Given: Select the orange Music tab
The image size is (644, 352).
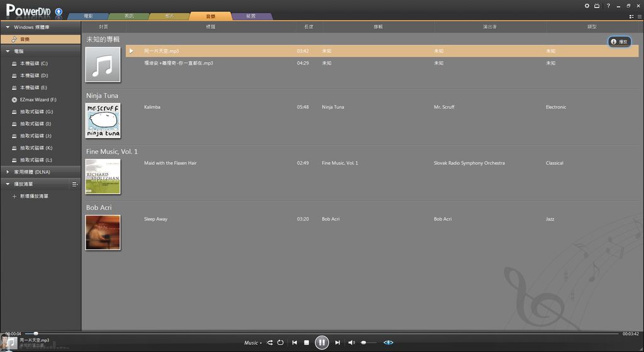Looking at the screenshot, I should point(211,16).
